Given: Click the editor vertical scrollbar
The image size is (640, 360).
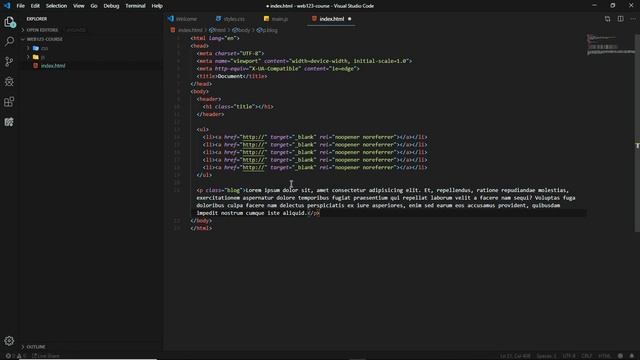Looking at the screenshot, I should tap(637, 133).
